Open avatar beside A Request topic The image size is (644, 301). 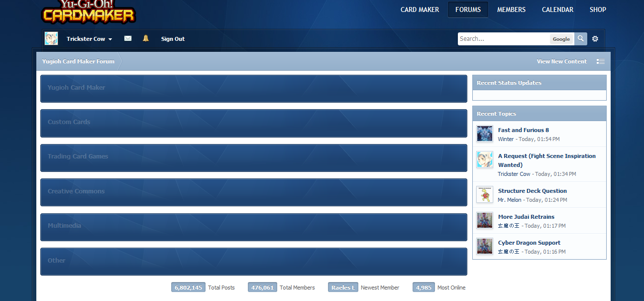pos(485,159)
